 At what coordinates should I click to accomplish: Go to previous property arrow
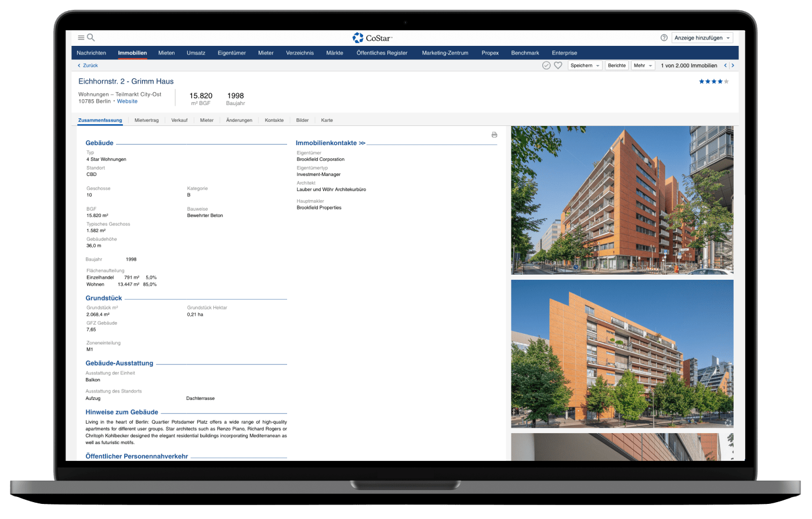coord(725,66)
